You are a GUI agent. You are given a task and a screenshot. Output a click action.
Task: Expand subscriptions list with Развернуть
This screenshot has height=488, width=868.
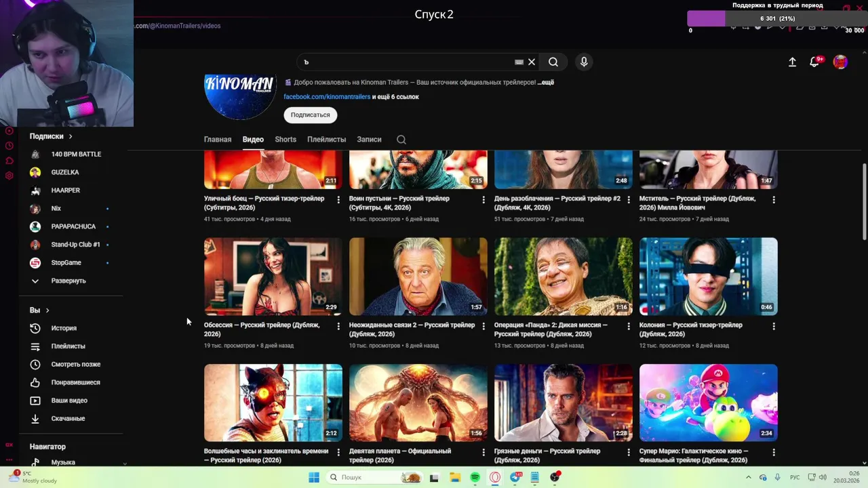coord(68,281)
